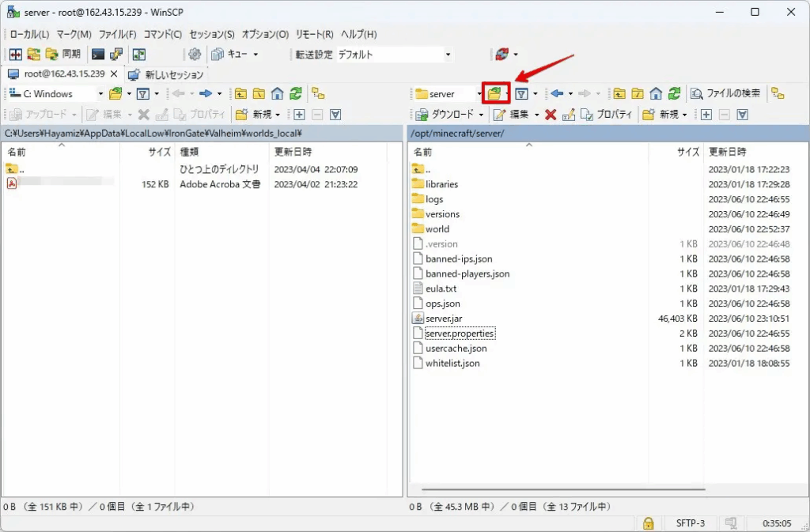
Task: Go to the remote home directory
Action: [656, 93]
